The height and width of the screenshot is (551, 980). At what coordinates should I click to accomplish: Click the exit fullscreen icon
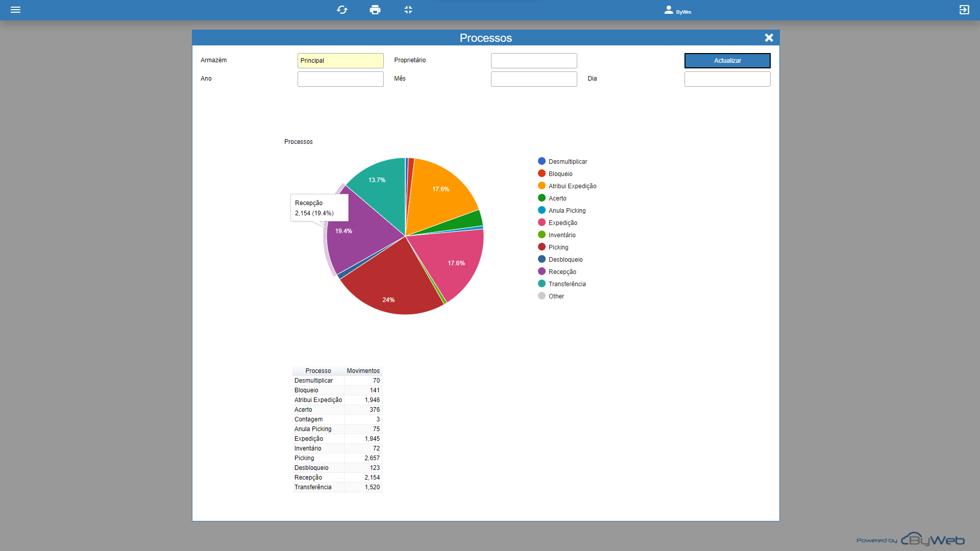(408, 10)
